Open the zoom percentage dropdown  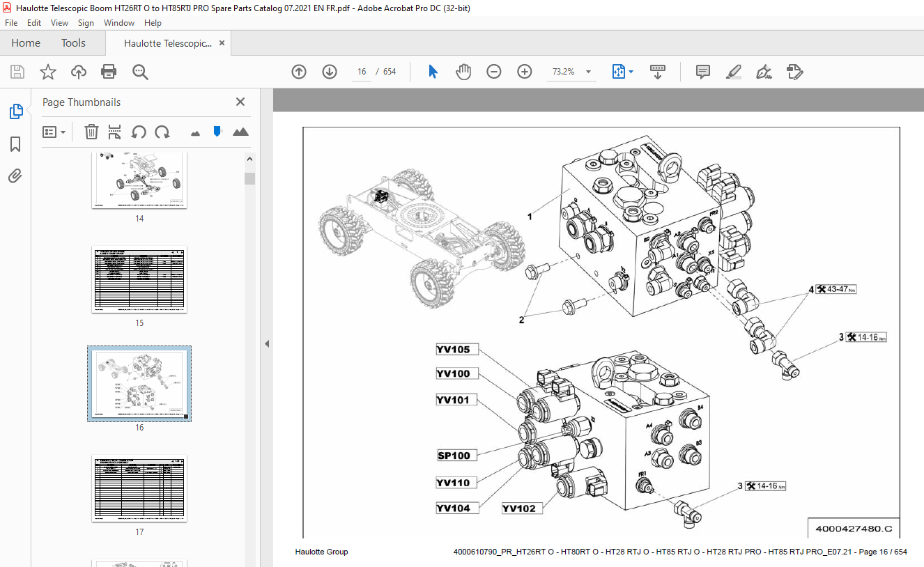tap(588, 72)
